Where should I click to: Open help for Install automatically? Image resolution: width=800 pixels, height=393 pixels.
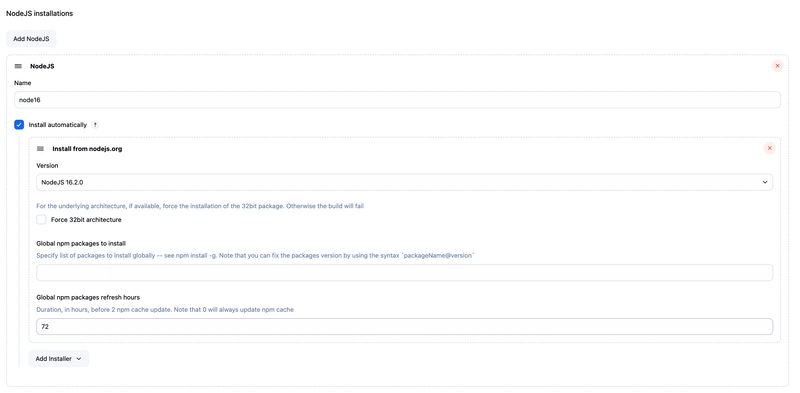click(95, 125)
